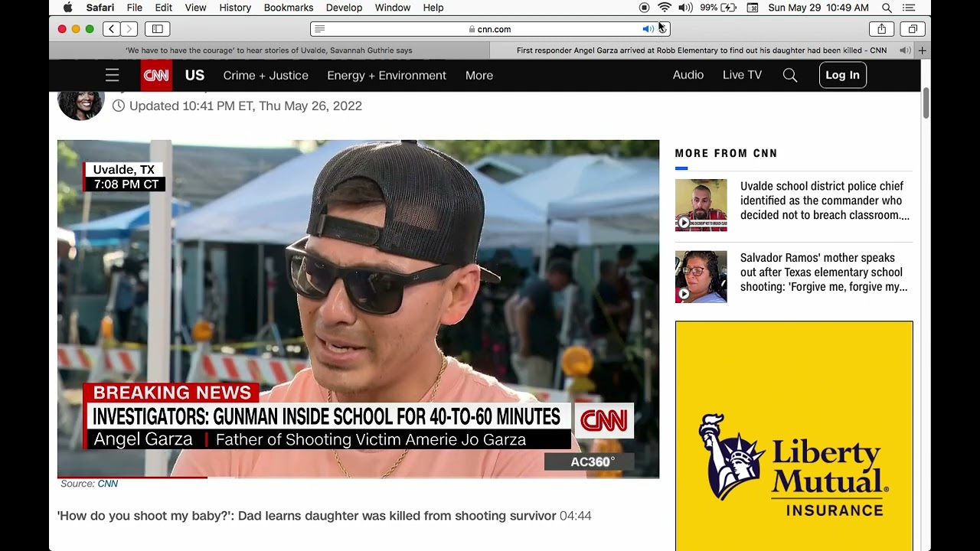Go back using Safari's back arrow
This screenshot has width=980, height=551.
click(x=112, y=29)
